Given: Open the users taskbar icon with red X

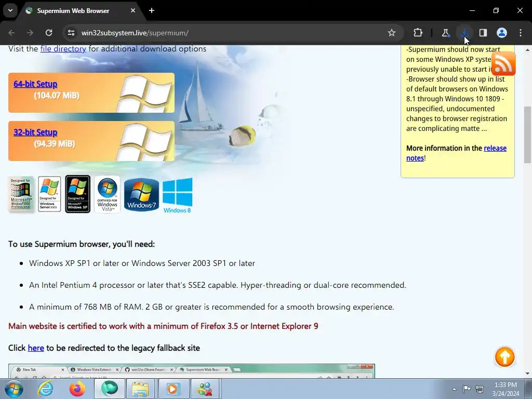Looking at the screenshot, I should coord(205,389).
